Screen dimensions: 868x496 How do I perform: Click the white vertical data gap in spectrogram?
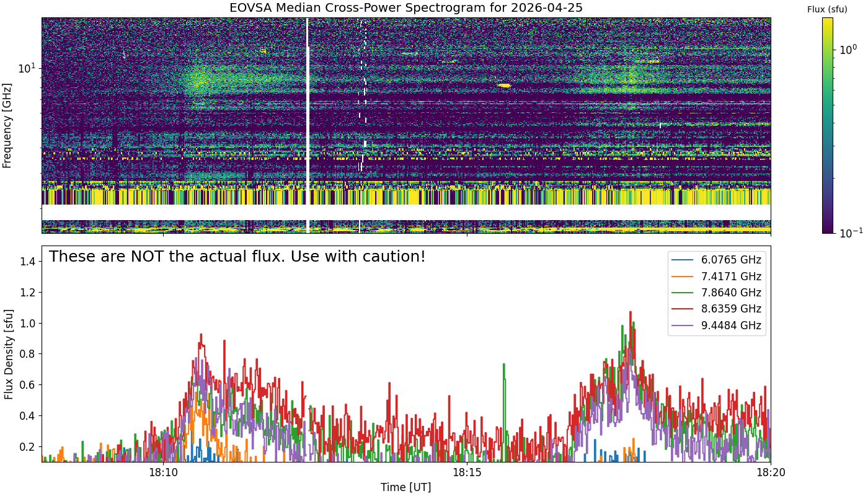(308, 125)
